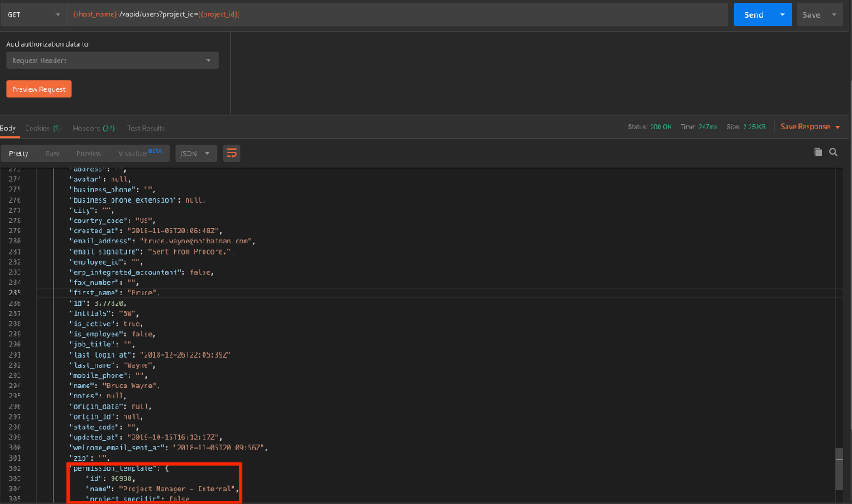The image size is (852, 504).
Task: Click the "id": 3777820 line
Action: pos(98,303)
